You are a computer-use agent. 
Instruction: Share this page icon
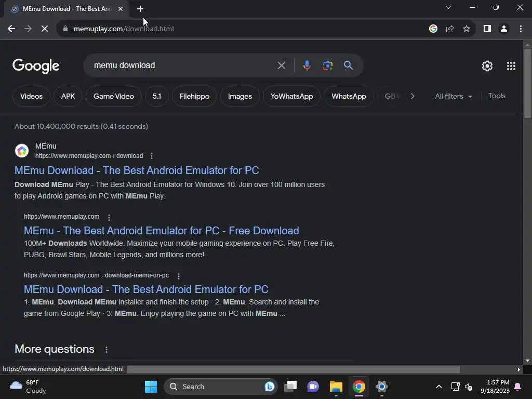tap(450, 29)
